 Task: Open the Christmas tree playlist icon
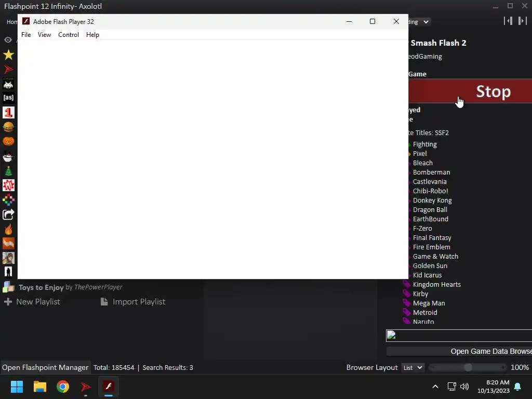pos(8,171)
